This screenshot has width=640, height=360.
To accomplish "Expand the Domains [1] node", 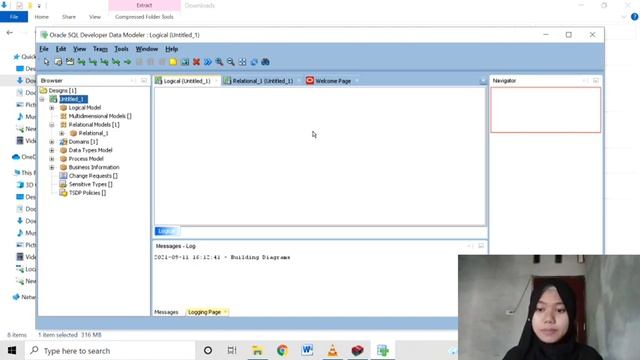I will (x=52, y=142).
